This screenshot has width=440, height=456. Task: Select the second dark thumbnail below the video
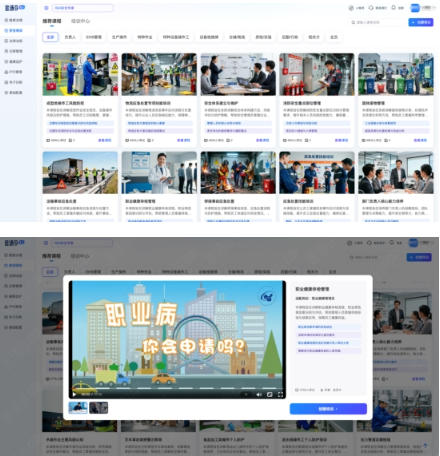pyautogui.click(x=98, y=408)
